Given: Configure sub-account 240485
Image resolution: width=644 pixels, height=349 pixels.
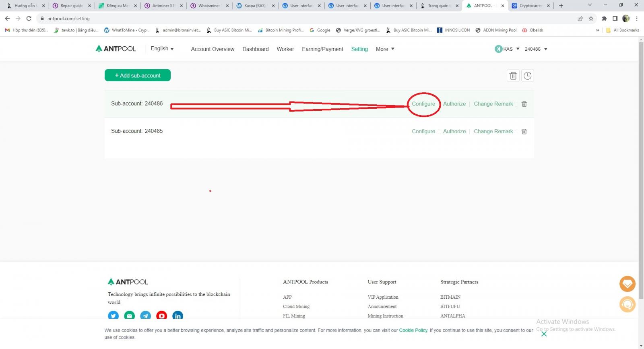Looking at the screenshot, I should coord(423,131).
